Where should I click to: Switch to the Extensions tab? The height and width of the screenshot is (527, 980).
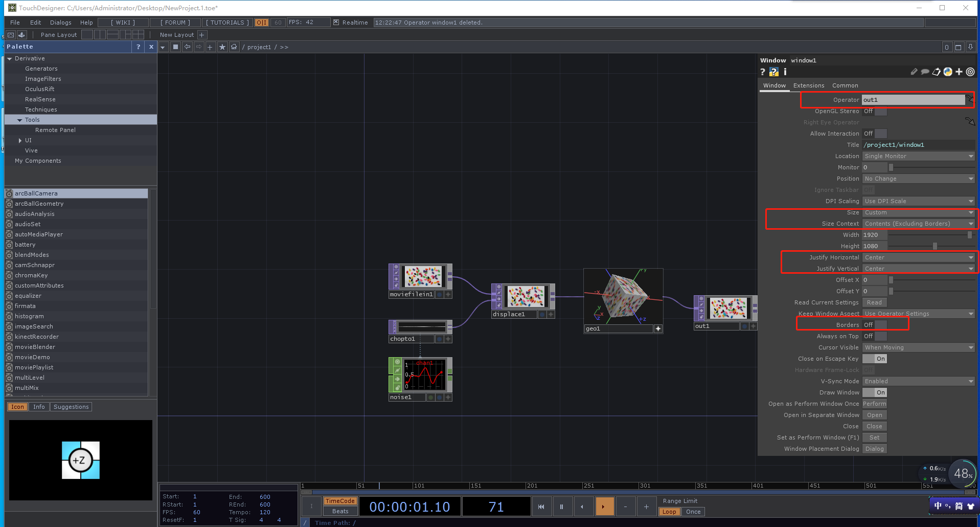808,85
